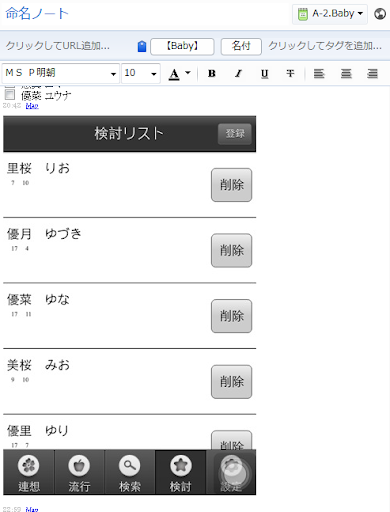The width and height of the screenshot is (390, 512).
Task: Apply Underline formatting
Action: 264,73
